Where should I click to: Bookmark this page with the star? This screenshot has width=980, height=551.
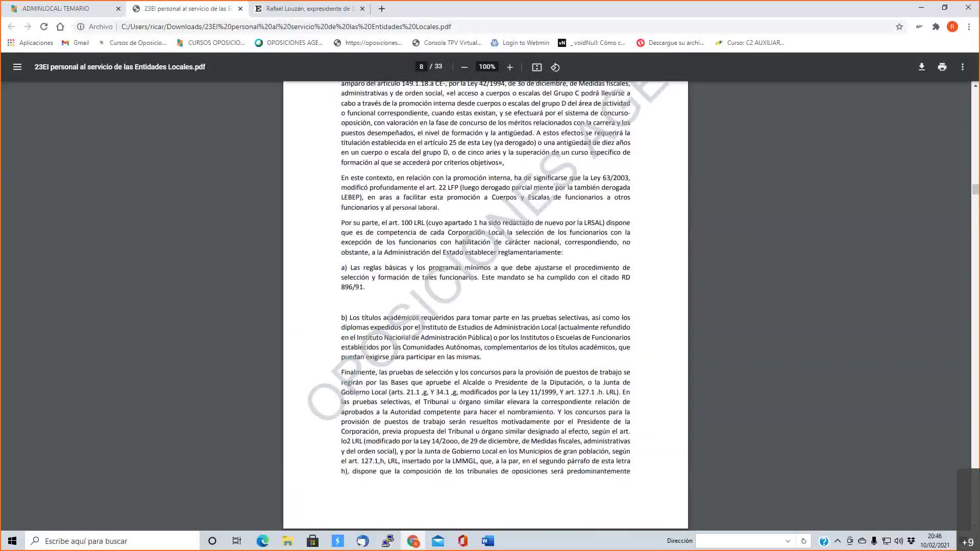coord(899,27)
